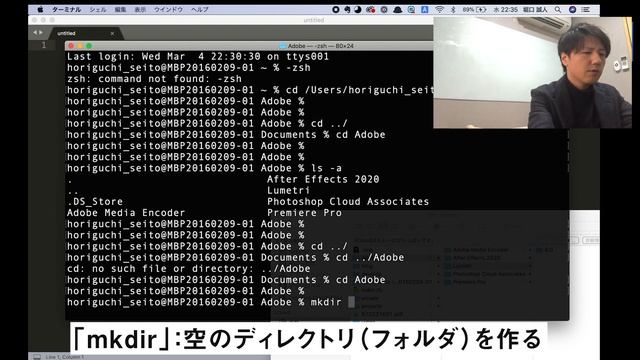Image resolution: width=640 pixels, height=360 pixels.
Task: Click the round record-style menu bar icon
Action: tap(336, 9)
